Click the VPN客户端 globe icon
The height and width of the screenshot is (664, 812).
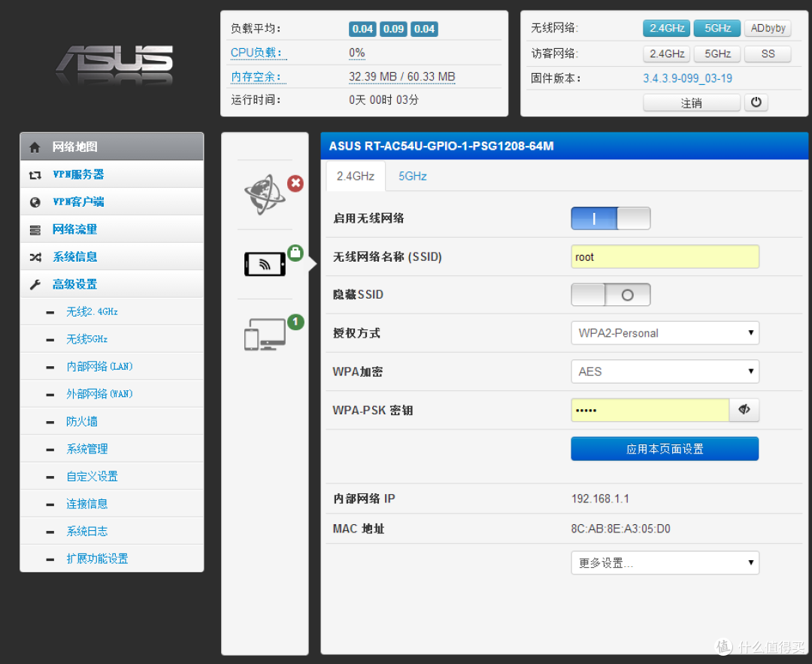pos(35,202)
